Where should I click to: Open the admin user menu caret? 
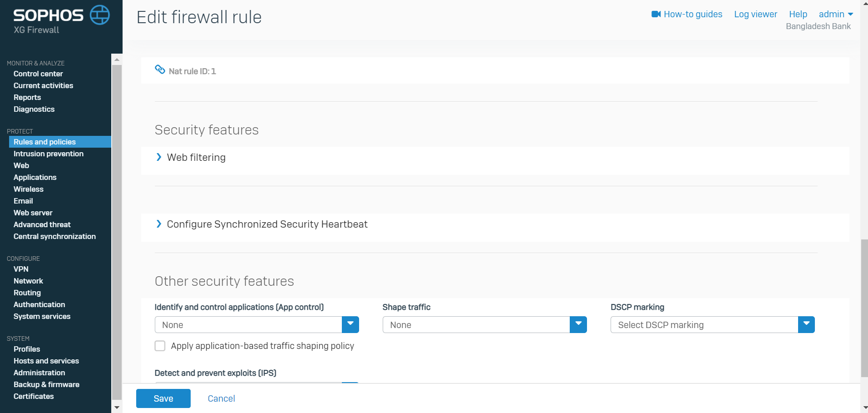[850, 15]
